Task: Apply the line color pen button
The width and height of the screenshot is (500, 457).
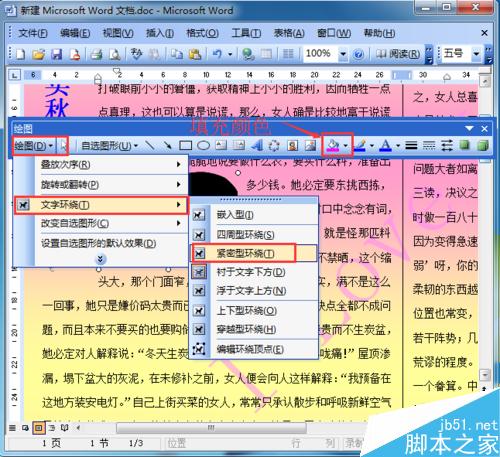Action: click(x=360, y=145)
